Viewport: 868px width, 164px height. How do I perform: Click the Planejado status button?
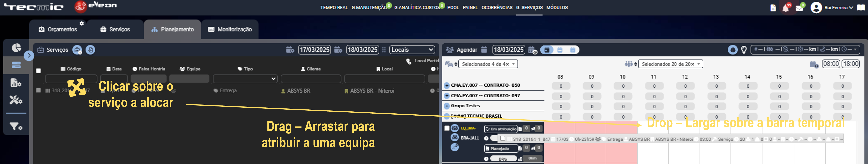pyautogui.click(x=501, y=148)
